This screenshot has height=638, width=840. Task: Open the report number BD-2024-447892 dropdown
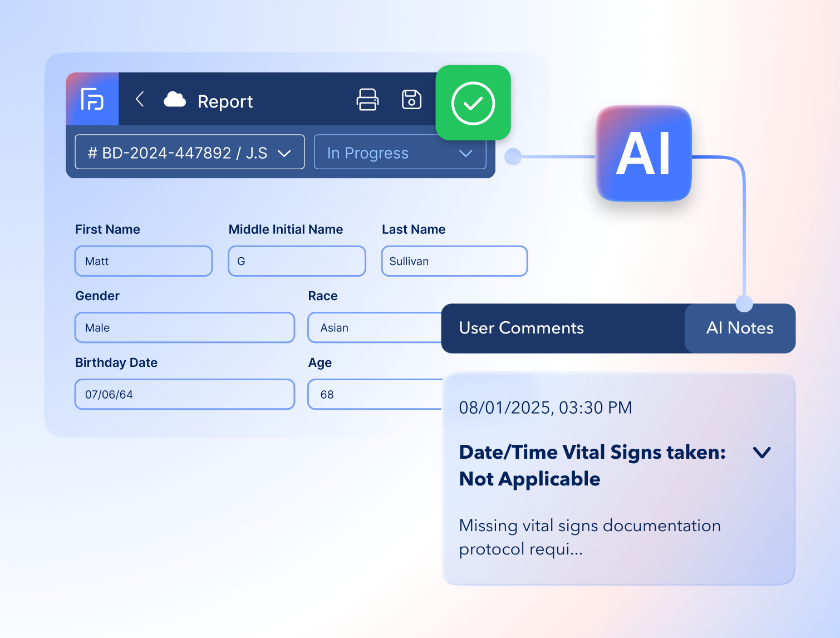tap(190, 152)
